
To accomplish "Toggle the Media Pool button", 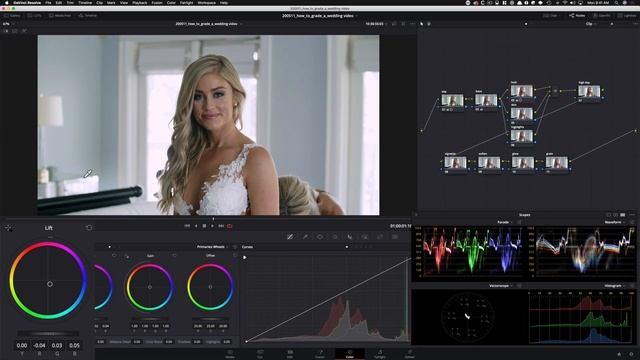I will click(x=60, y=16).
